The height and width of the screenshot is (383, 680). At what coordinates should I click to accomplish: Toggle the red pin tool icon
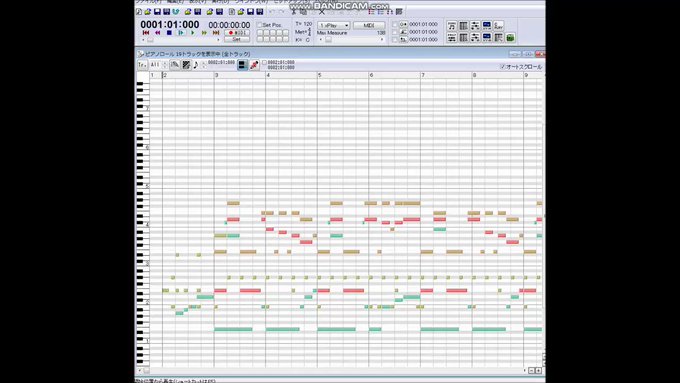point(254,65)
